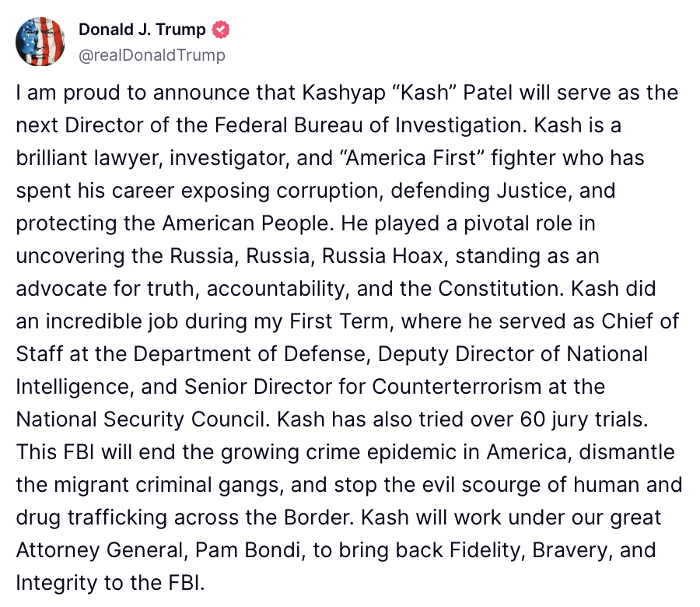Click the red verified checkmark badge
This screenshot has height=607, width=700.
click(221, 30)
